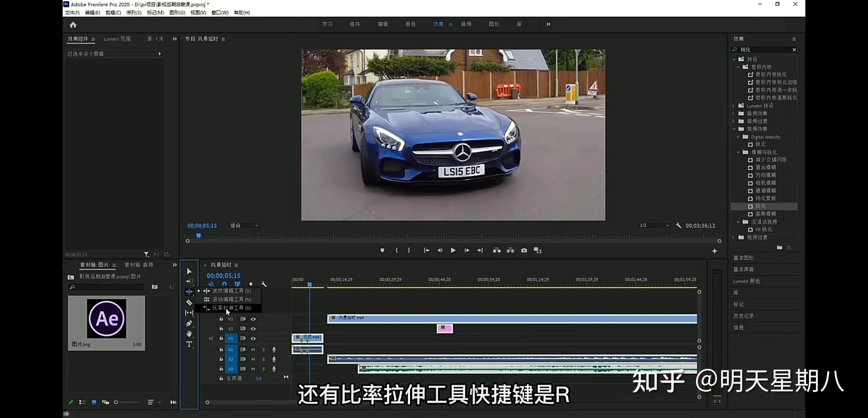The image size is (868, 418).
Task: Open the 适合 zoom level dropdown
Action: point(244,225)
